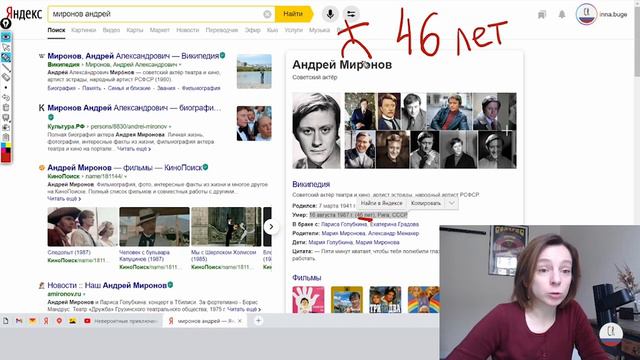Open notifications bell icon
This screenshot has width=640, height=360.
coord(562,15)
